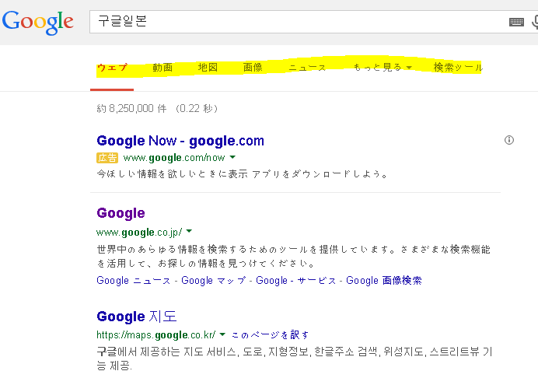Open the Google マップ sitelink
Viewport: 538px width, 392px height.
click(x=214, y=281)
